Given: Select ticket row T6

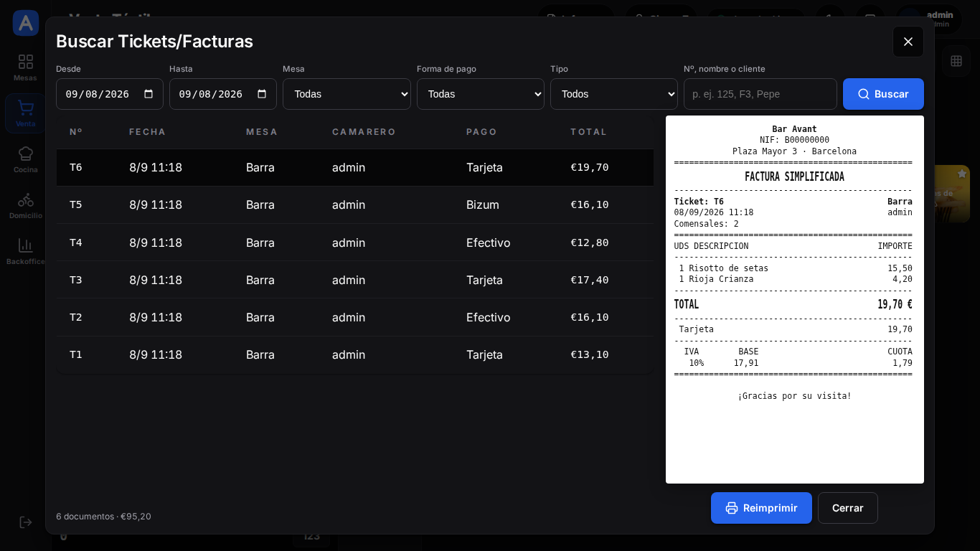Looking at the screenshot, I should pyautogui.click(x=355, y=167).
